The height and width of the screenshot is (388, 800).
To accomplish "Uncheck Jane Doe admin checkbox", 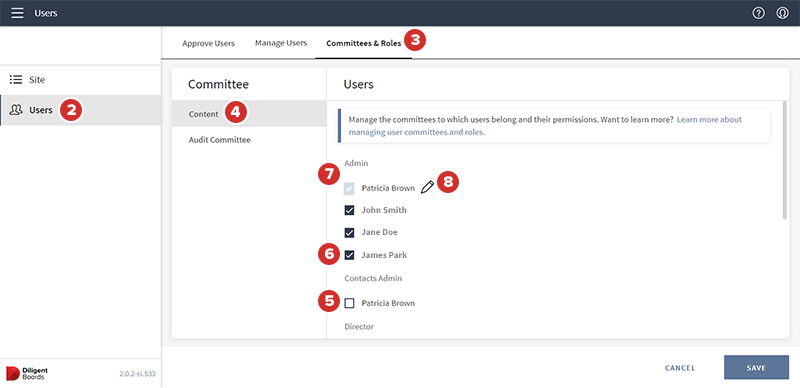I will 349,233.
